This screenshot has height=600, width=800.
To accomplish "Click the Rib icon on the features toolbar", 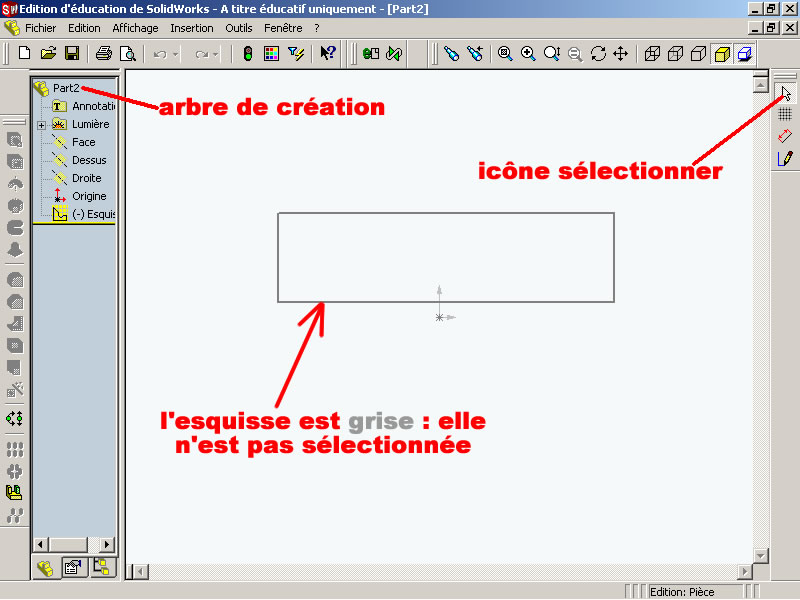I will [15, 324].
